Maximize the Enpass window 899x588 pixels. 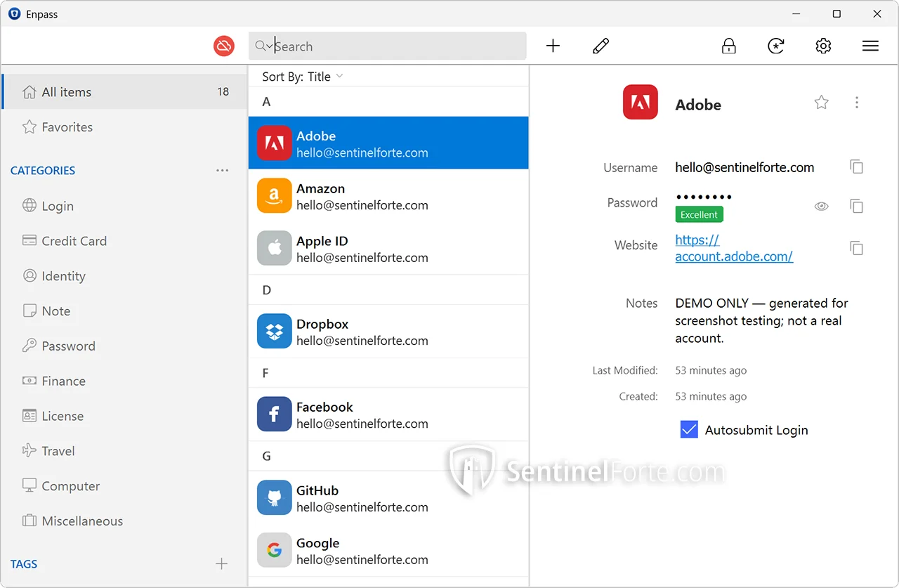tap(836, 13)
